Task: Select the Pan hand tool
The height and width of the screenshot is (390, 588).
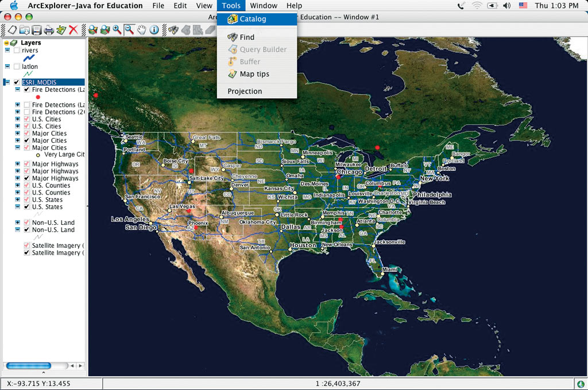Action: (x=141, y=30)
